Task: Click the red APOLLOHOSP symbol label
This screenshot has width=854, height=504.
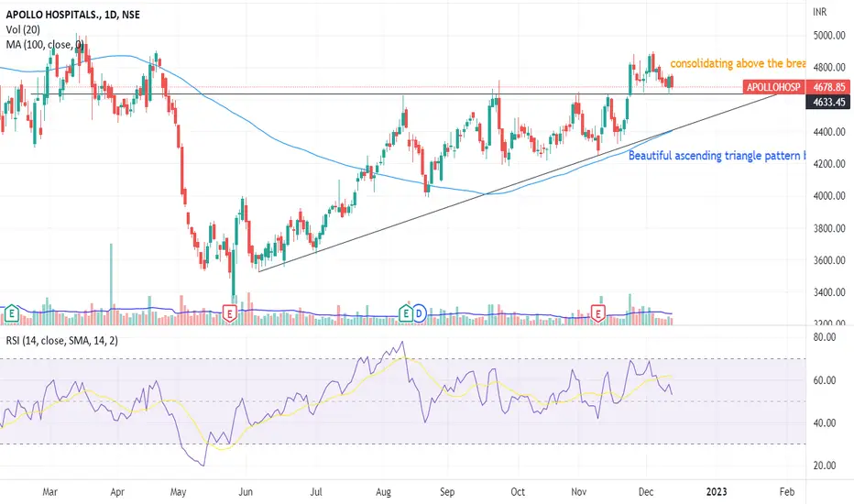Action: click(773, 87)
